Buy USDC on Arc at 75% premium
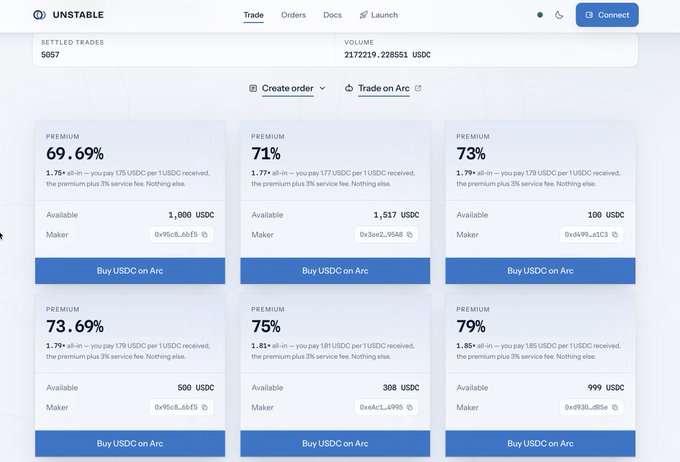 click(x=335, y=443)
